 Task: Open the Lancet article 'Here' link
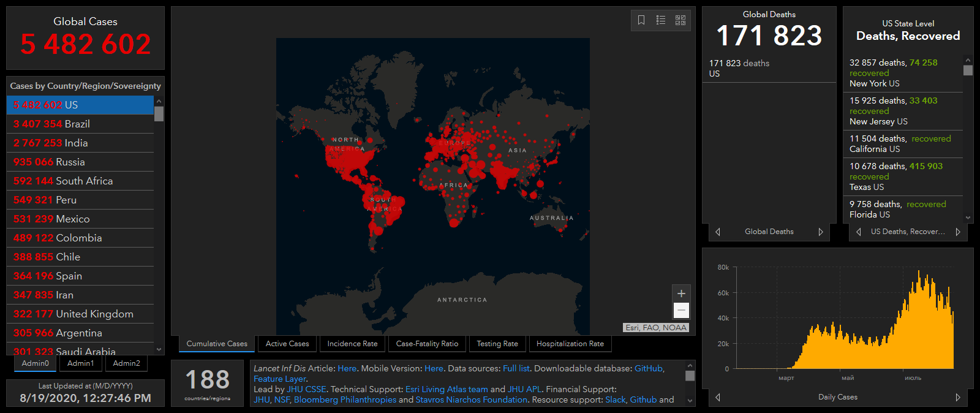tap(347, 368)
